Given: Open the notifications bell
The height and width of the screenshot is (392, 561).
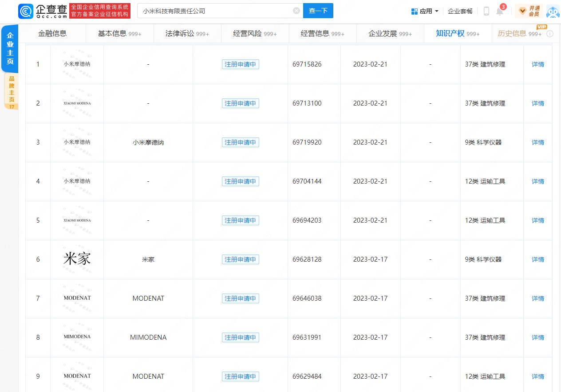Looking at the screenshot, I should tap(500, 12).
